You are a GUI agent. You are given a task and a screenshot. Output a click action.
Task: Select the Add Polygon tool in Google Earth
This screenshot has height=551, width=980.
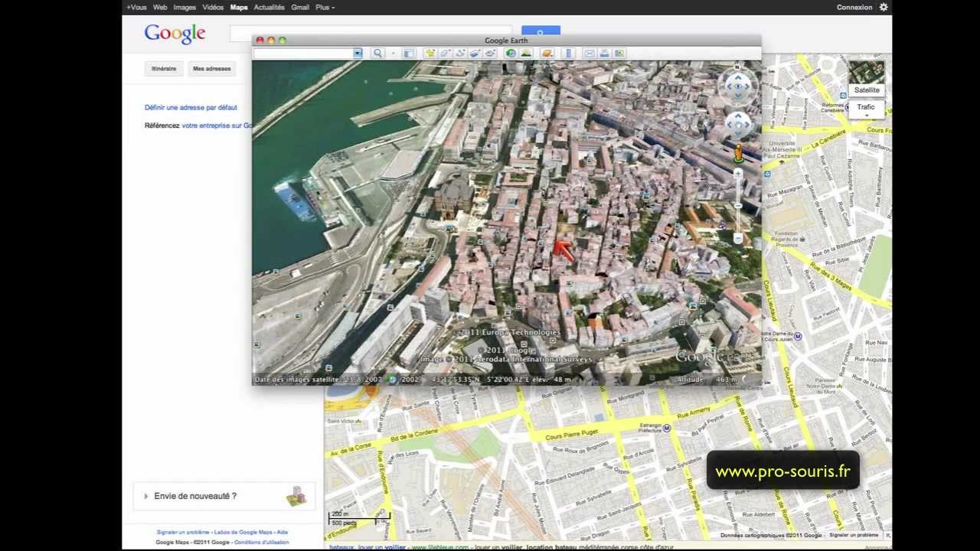446,53
